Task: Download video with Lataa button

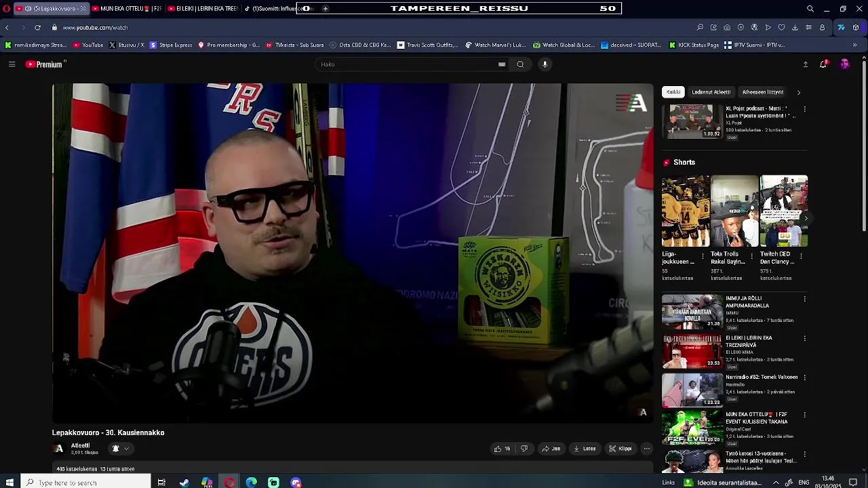Action: point(585,449)
